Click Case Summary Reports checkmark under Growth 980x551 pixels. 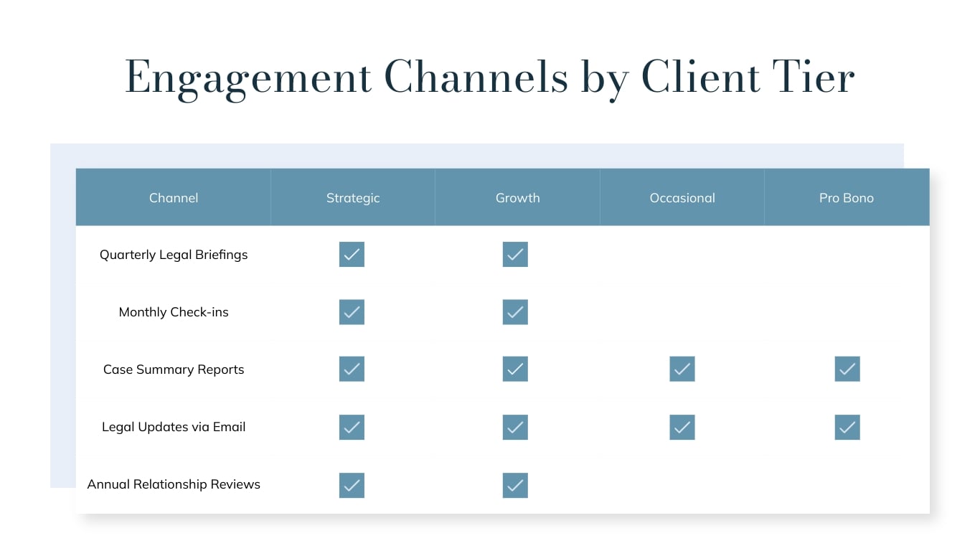pyautogui.click(x=515, y=369)
